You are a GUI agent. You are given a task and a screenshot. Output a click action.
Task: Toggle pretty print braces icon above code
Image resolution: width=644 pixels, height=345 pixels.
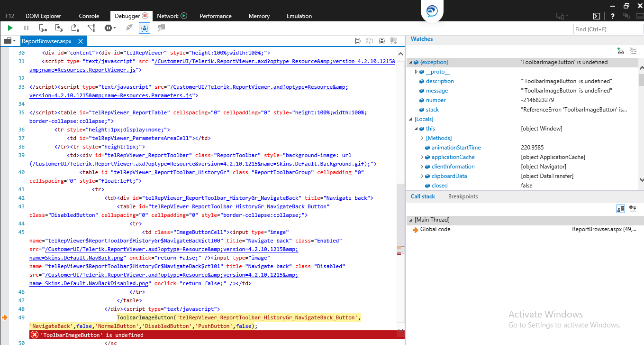[358, 41]
